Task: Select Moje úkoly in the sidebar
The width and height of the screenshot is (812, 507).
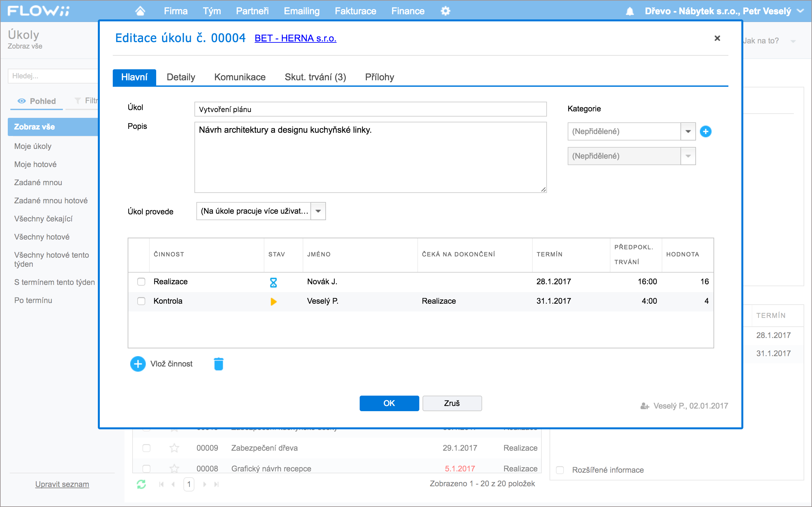Action: [x=33, y=146]
